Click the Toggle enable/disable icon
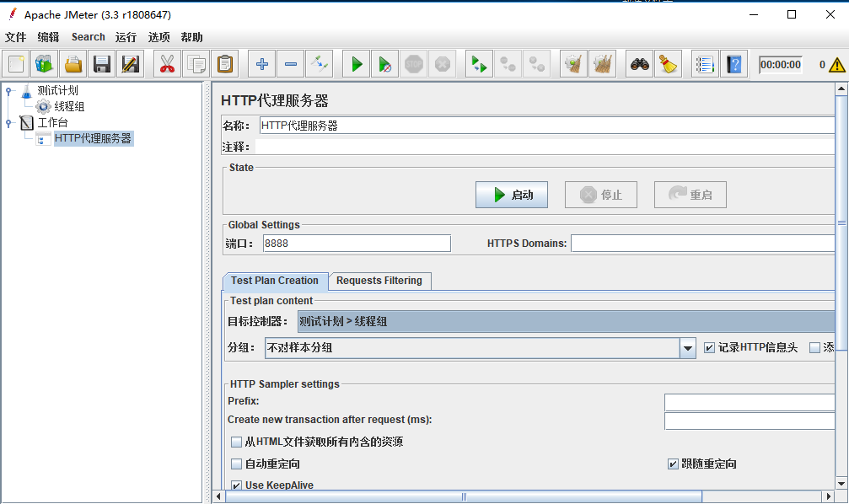 click(320, 64)
